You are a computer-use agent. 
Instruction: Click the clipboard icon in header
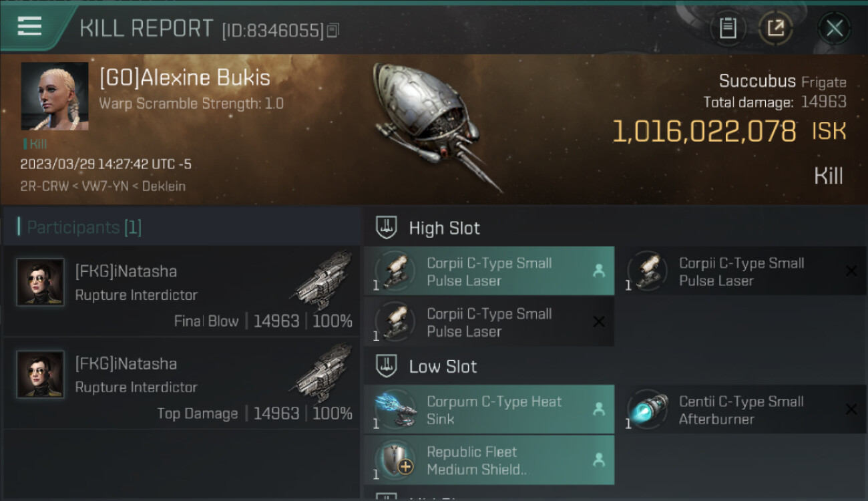[x=728, y=28]
